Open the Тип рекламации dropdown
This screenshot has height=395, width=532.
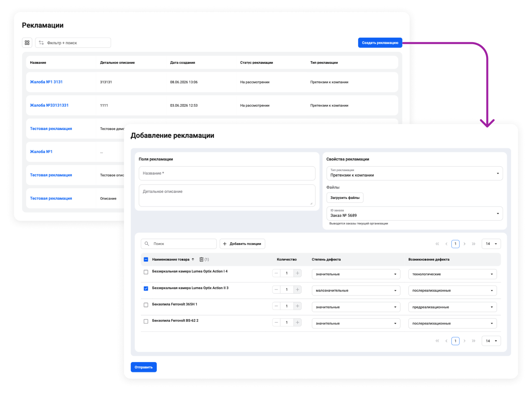(x=414, y=173)
